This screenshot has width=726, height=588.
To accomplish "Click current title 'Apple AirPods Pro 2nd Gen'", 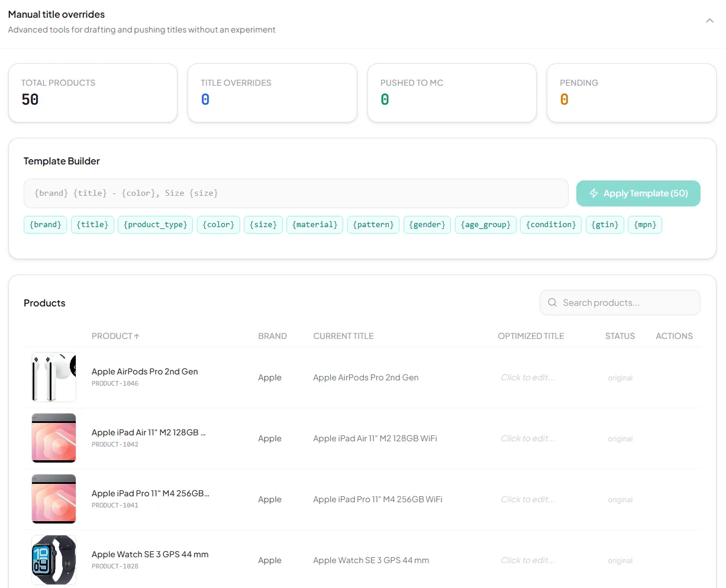I will 366,377.
